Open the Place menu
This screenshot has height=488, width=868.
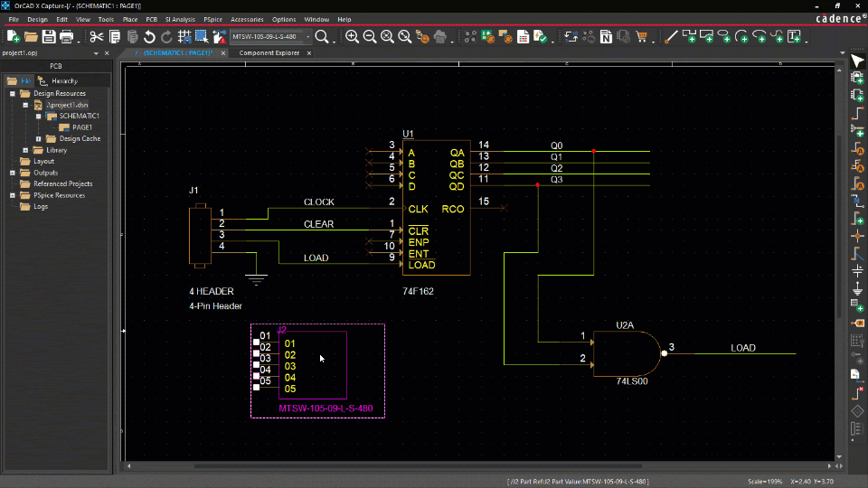[130, 19]
